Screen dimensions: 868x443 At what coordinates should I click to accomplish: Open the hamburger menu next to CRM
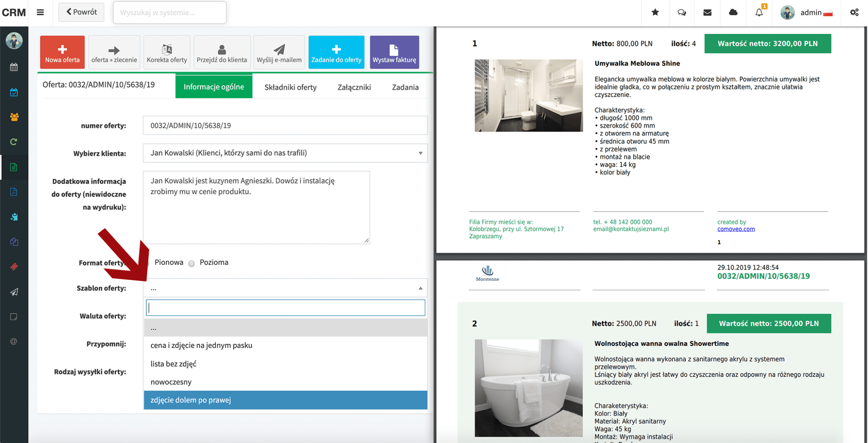(40, 12)
